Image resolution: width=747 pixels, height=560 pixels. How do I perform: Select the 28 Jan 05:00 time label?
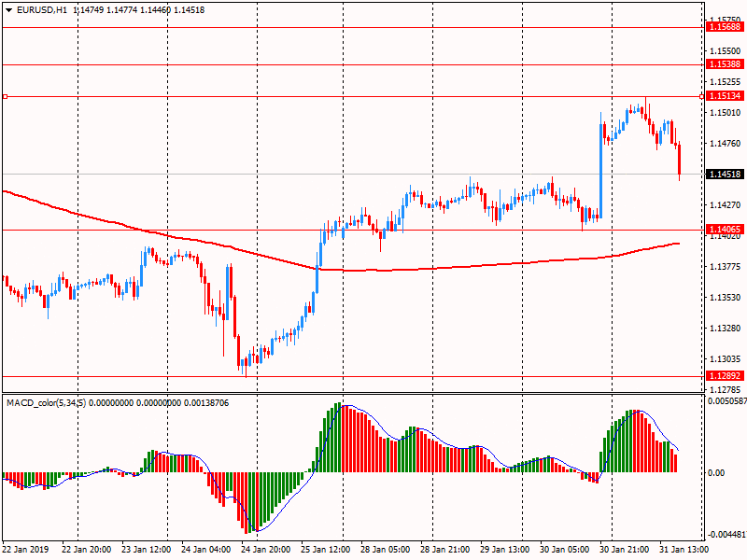(386, 549)
